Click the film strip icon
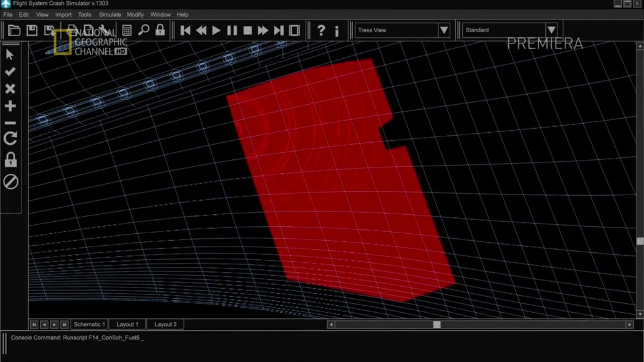644x362 pixels. [x=295, y=31]
